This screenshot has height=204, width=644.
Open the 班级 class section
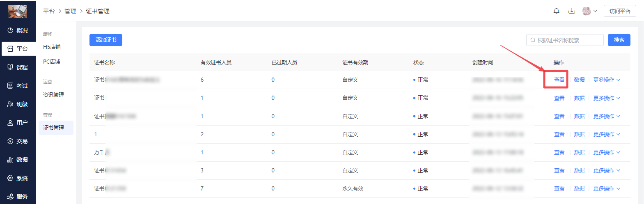click(18, 104)
